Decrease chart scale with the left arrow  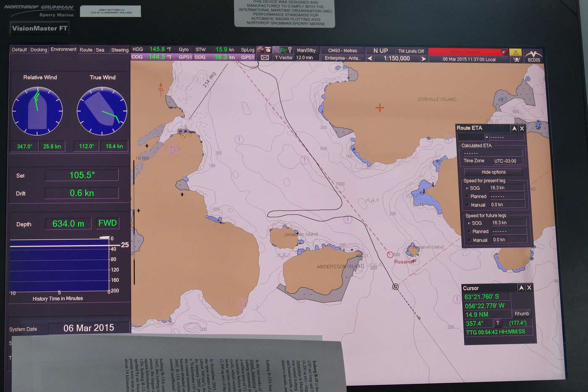coord(370,58)
